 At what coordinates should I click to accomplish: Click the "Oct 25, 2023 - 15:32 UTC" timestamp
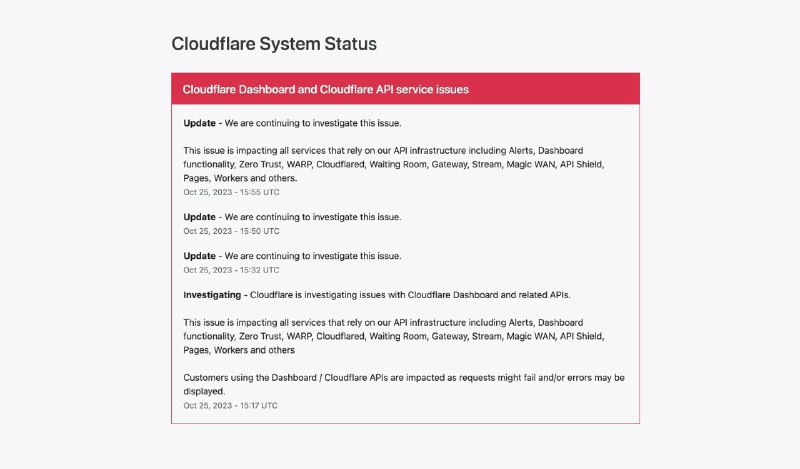pos(231,269)
